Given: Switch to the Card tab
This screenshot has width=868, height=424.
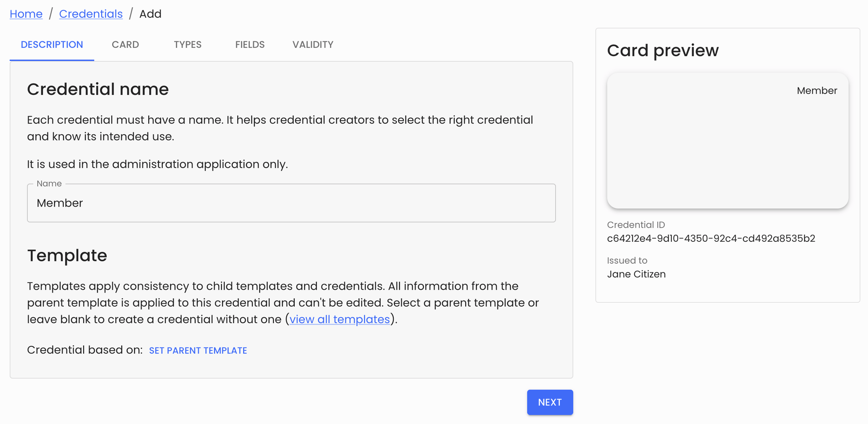Looking at the screenshot, I should click(125, 45).
